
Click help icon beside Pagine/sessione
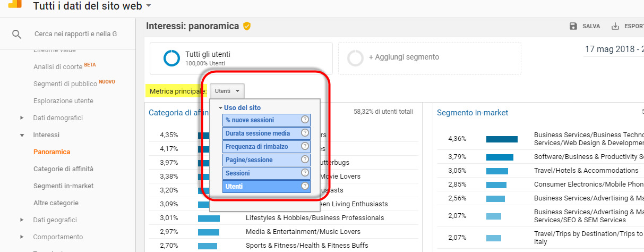305,159
